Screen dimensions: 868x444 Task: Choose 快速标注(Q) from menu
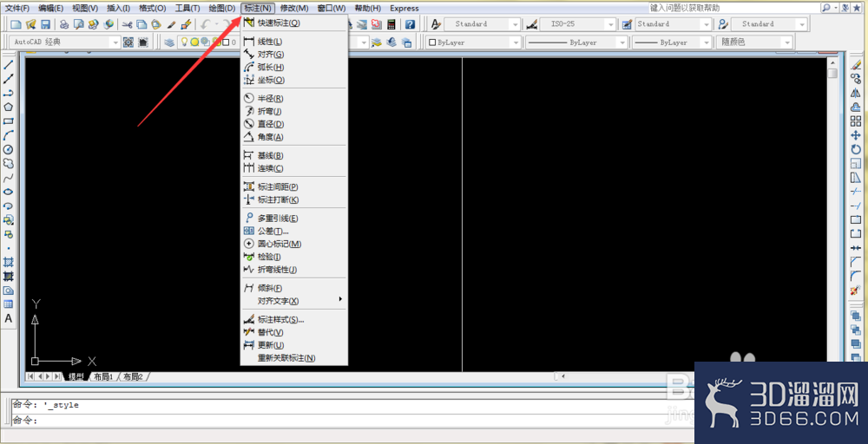click(x=294, y=23)
